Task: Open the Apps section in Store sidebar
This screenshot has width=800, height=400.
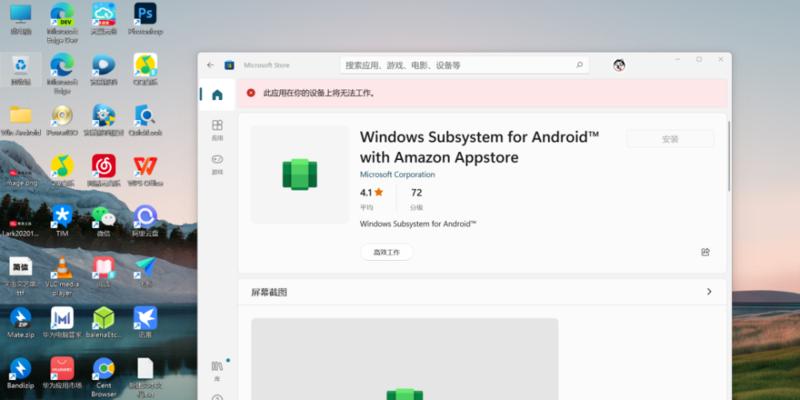Action: coord(217,130)
